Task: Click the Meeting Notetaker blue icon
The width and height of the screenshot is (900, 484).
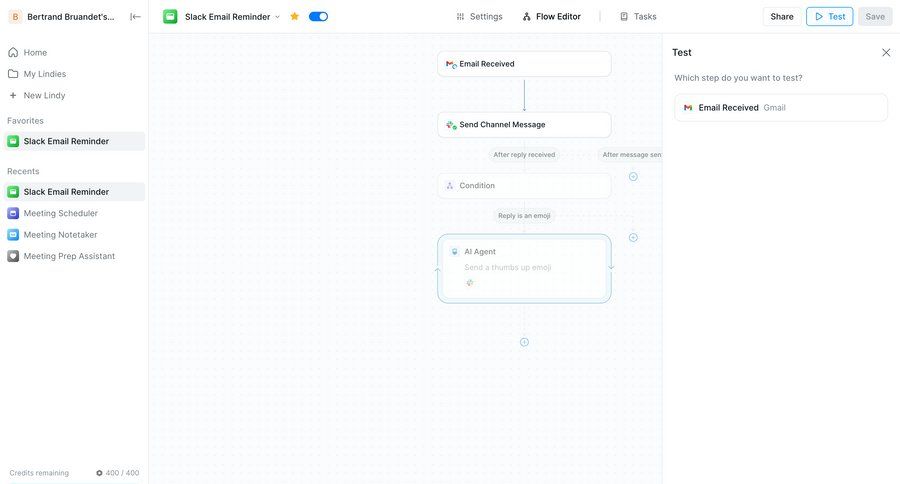Action: point(13,235)
